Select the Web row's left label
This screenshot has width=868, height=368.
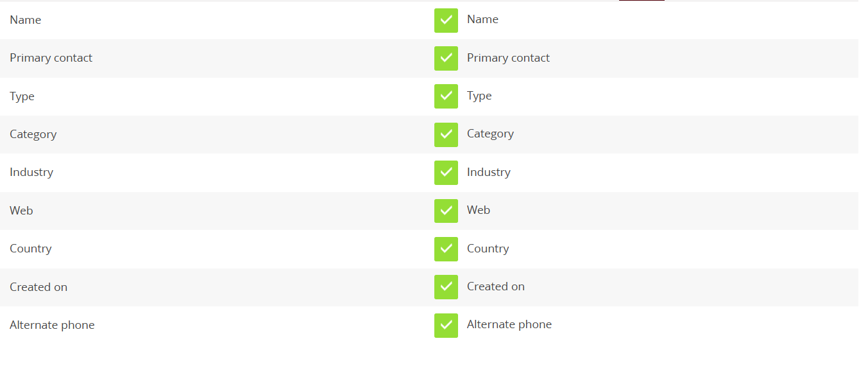point(21,211)
